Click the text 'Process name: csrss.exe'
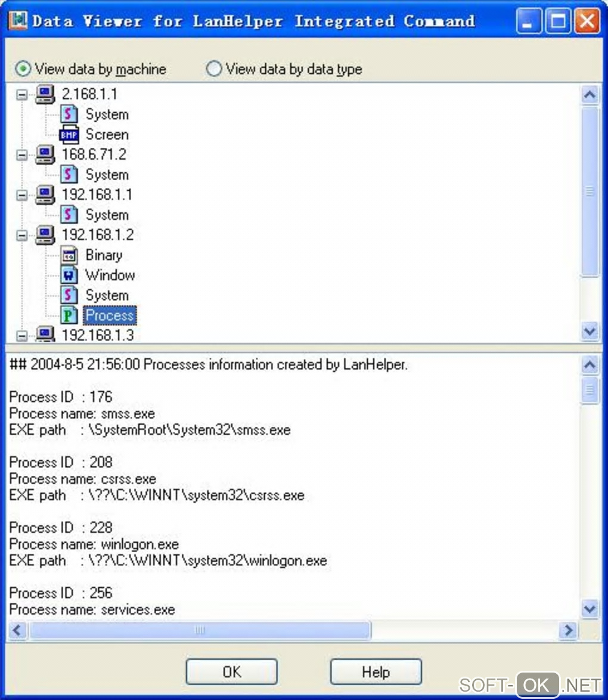This screenshot has height=700, width=608. click(x=83, y=479)
